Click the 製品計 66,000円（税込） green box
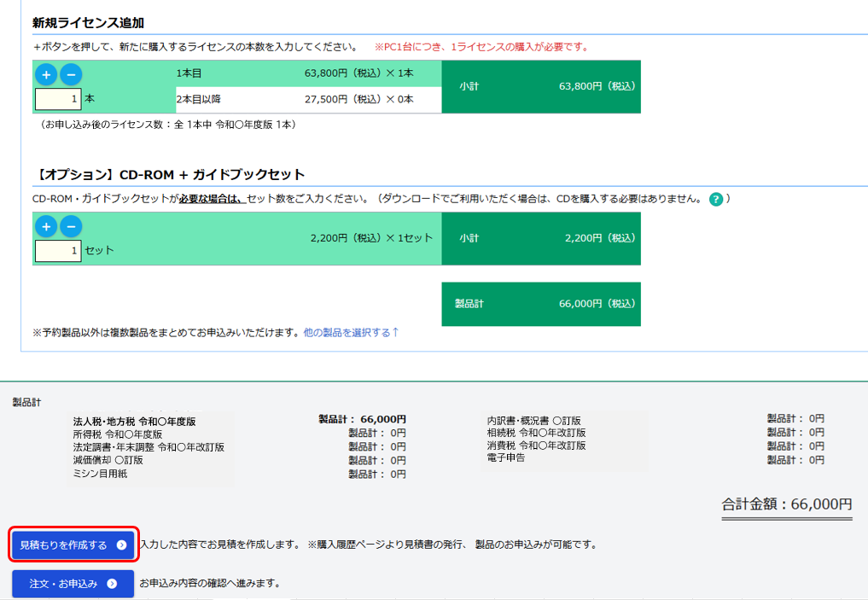Image resolution: width=868 pixels, height=600 pixels. [x=541, y=304]
